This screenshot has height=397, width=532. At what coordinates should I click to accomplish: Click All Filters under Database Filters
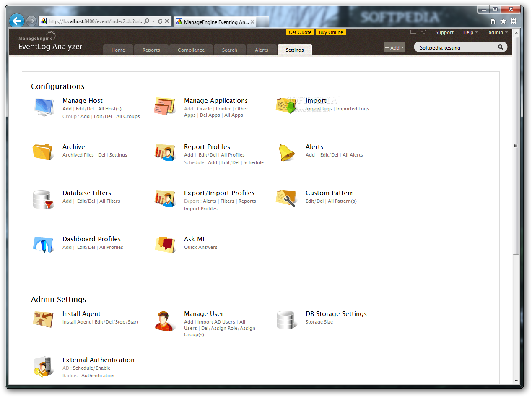tap(110, 201)
